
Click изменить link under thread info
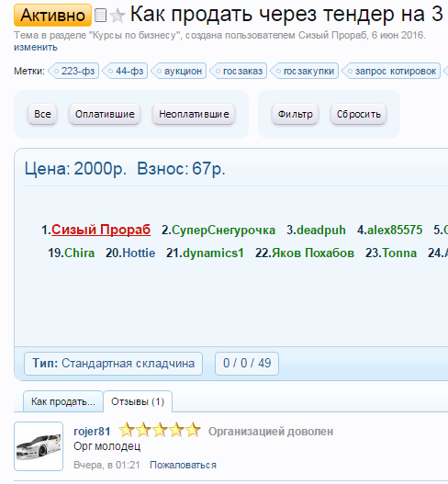pos(36,47)
